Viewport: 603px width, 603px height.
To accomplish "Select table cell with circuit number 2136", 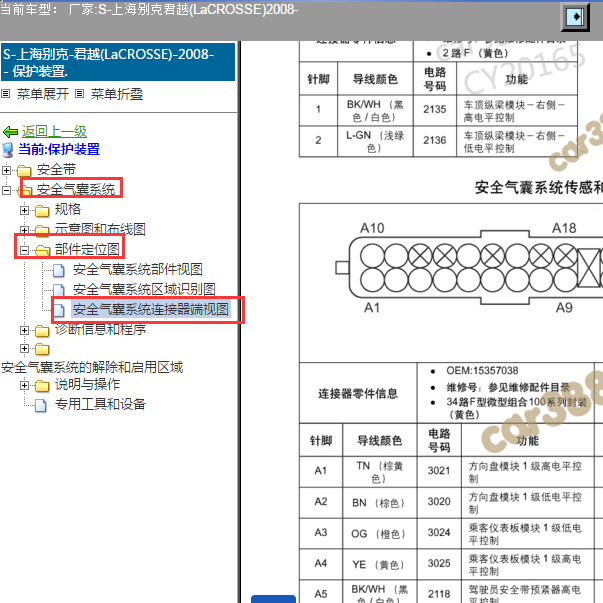I will [435, 141].
